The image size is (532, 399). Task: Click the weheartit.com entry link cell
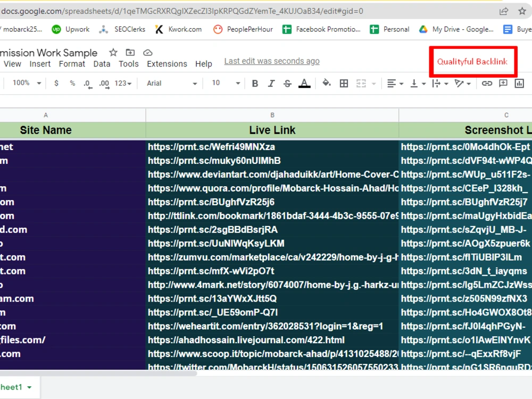point(272,327)
